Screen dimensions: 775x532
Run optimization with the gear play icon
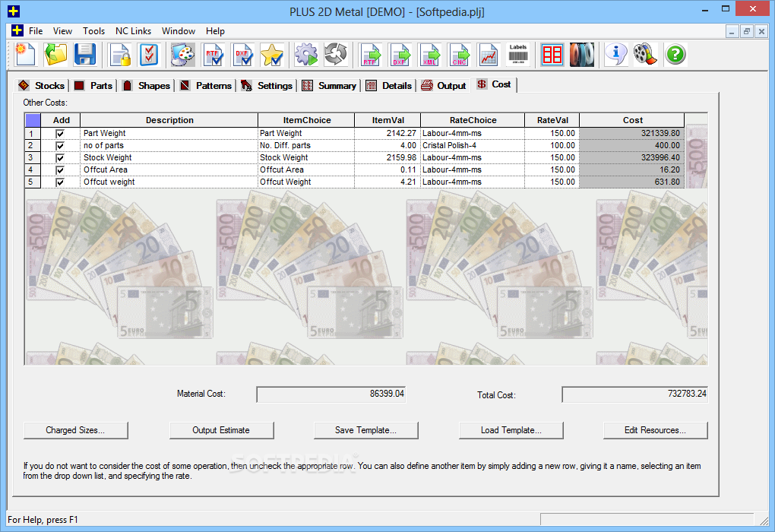306,54
